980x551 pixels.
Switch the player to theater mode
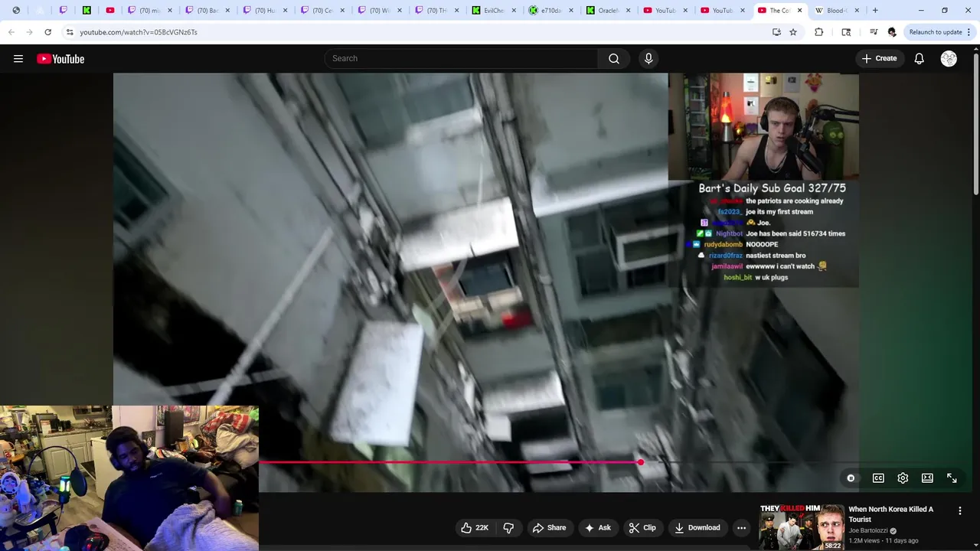[927, 478]
